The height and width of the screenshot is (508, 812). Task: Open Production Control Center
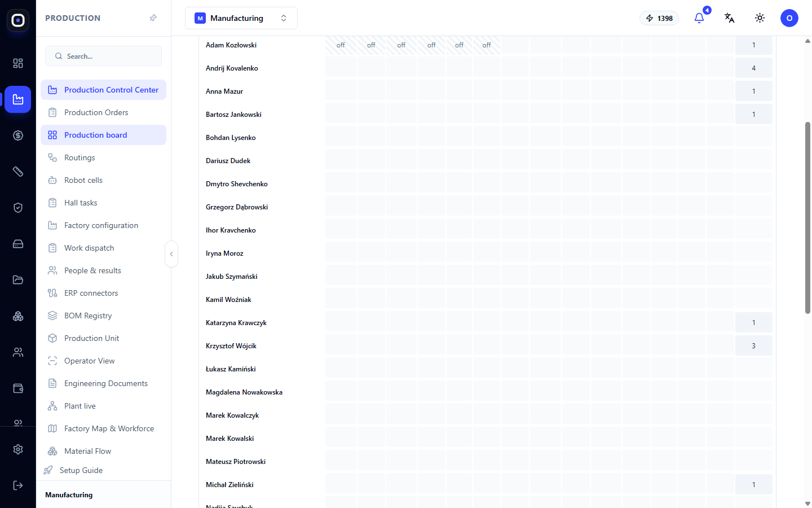point(103,90)
